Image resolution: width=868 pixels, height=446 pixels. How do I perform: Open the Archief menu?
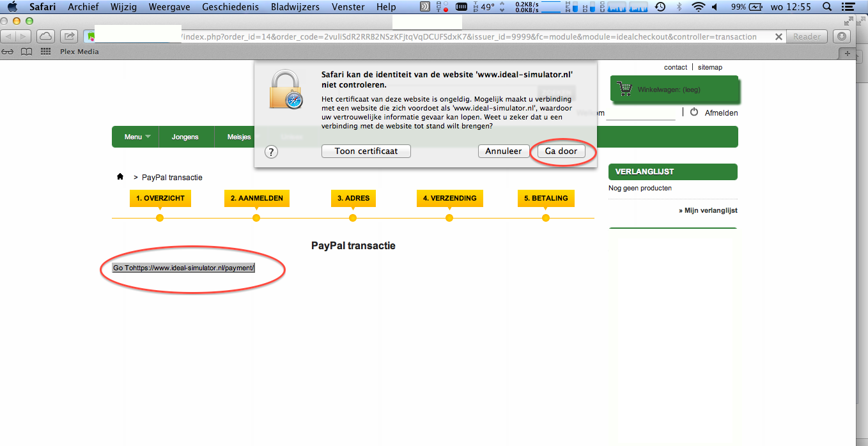[84, 7]
